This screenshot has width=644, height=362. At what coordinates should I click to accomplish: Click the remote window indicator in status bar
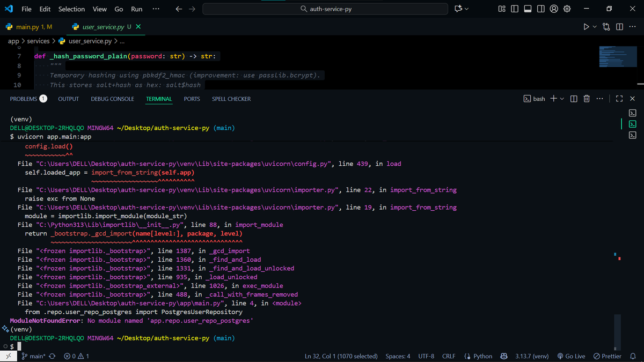(8, 356)
